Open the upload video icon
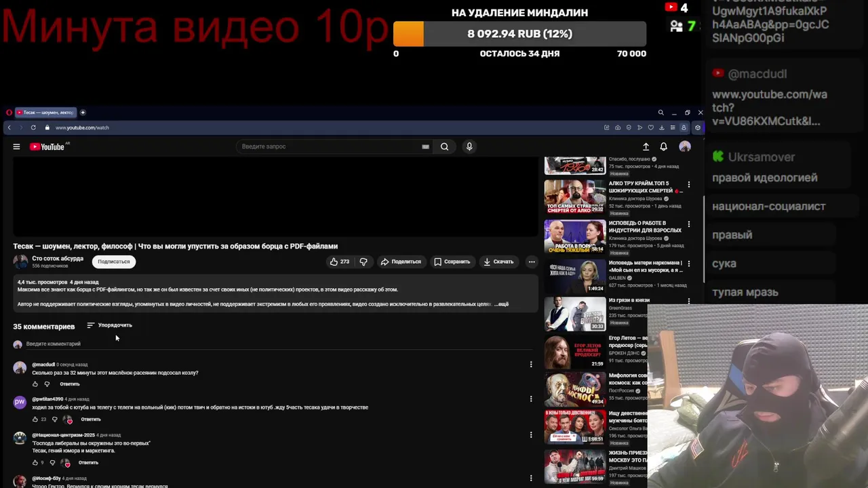Image resolution: width=868 pixels, height=488 pixels. (x=646, y=146)
